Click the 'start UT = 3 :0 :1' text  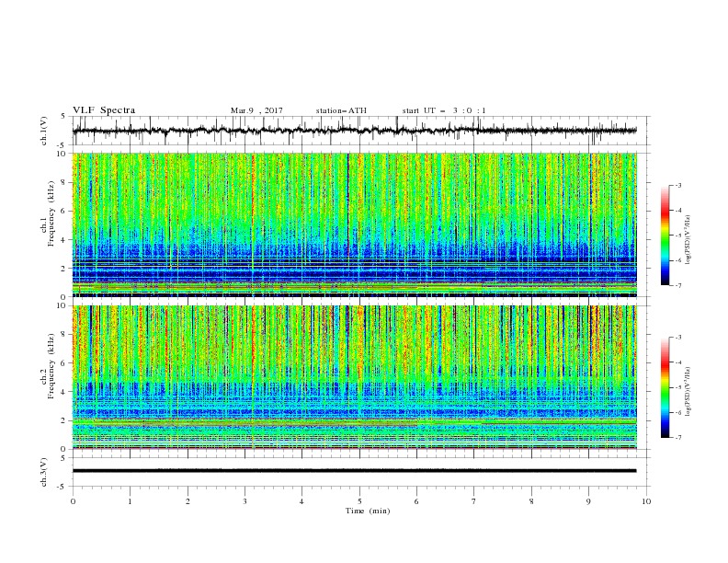click(x=444, y=110)
